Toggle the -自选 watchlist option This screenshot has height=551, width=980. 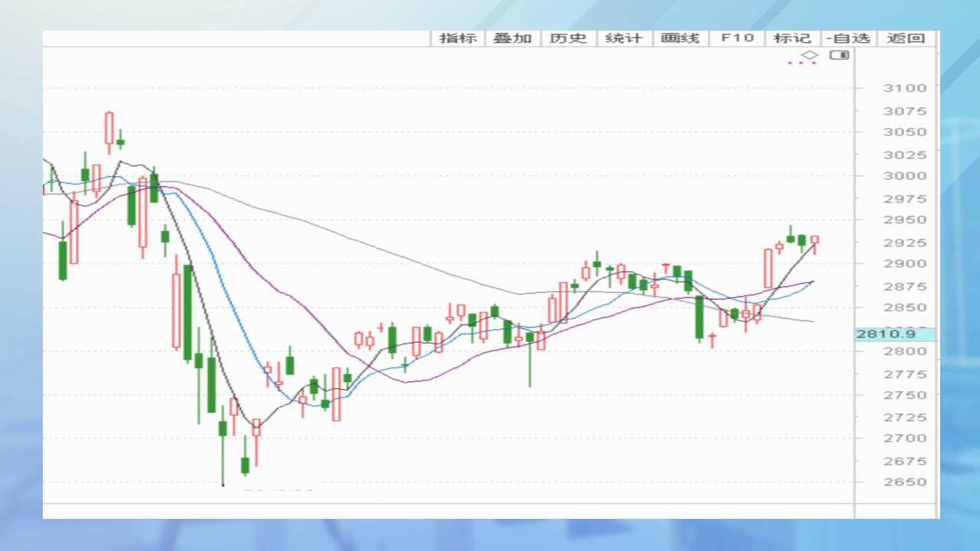848,38
